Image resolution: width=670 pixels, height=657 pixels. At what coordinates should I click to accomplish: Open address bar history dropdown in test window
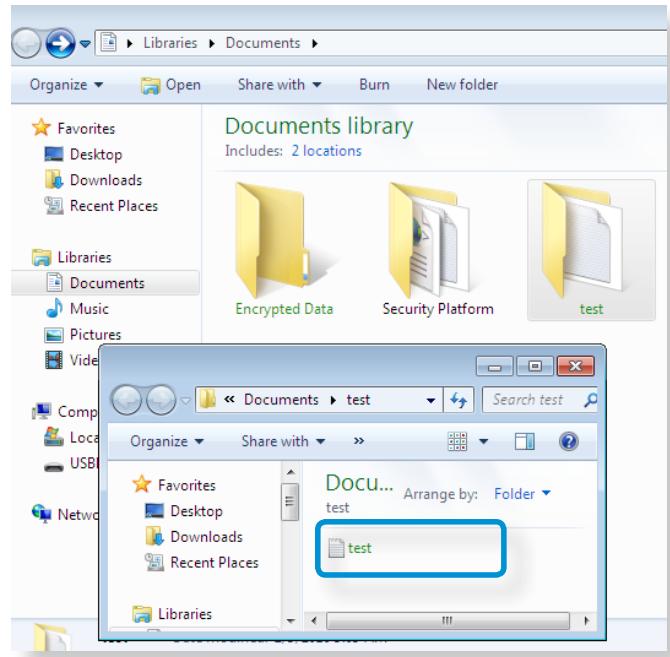(x=431, y=400)
